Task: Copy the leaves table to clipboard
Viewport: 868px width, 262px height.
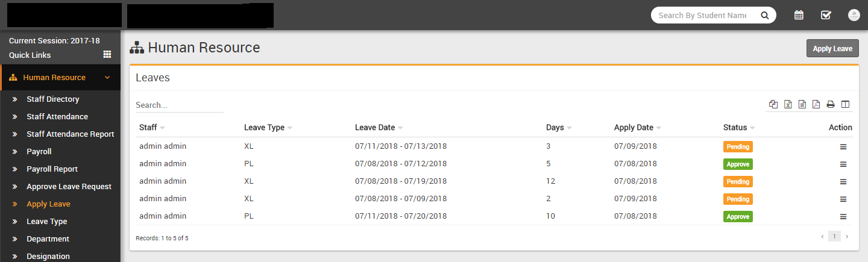Action: (x=773, y=104)
